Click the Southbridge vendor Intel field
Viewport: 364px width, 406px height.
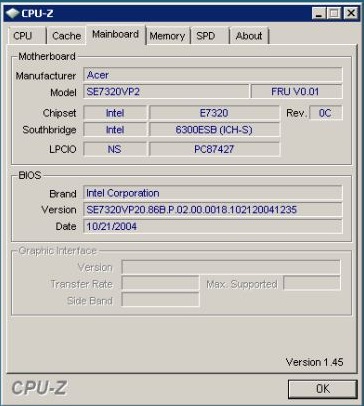coord(115,130)
